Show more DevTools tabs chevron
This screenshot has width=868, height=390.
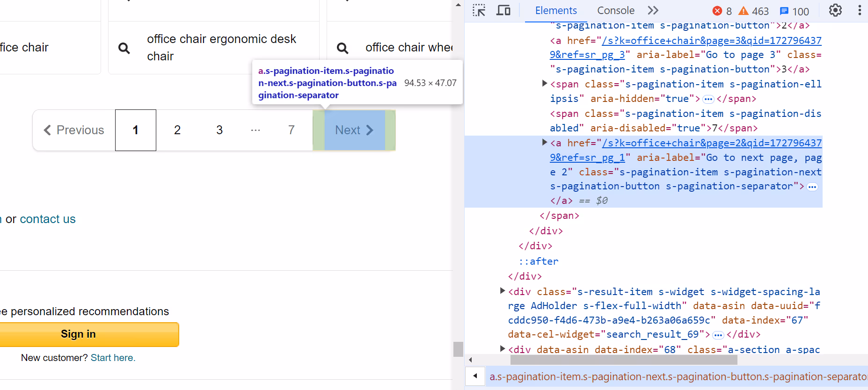(x=653, y=10)
